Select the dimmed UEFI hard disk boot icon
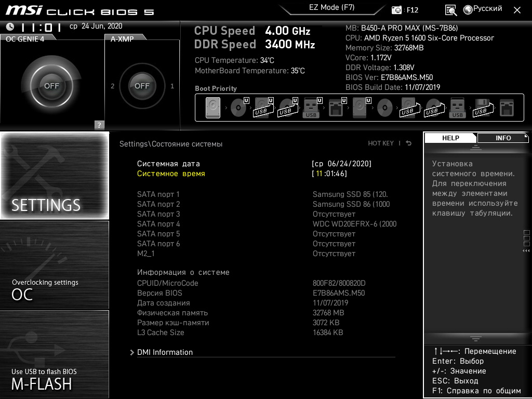This screenshot has width=532, height=399. tap(361, 108)
